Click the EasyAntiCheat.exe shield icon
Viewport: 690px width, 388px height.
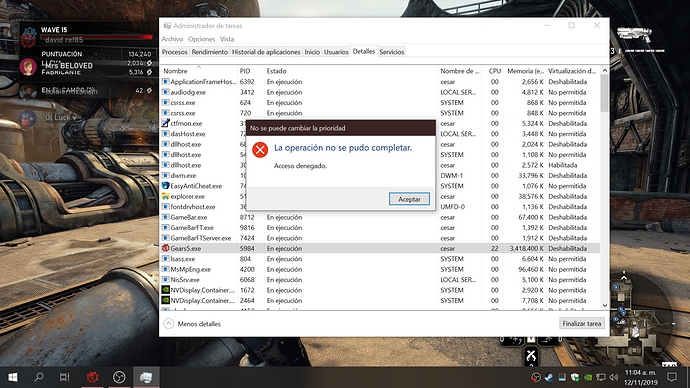point(165,186)
